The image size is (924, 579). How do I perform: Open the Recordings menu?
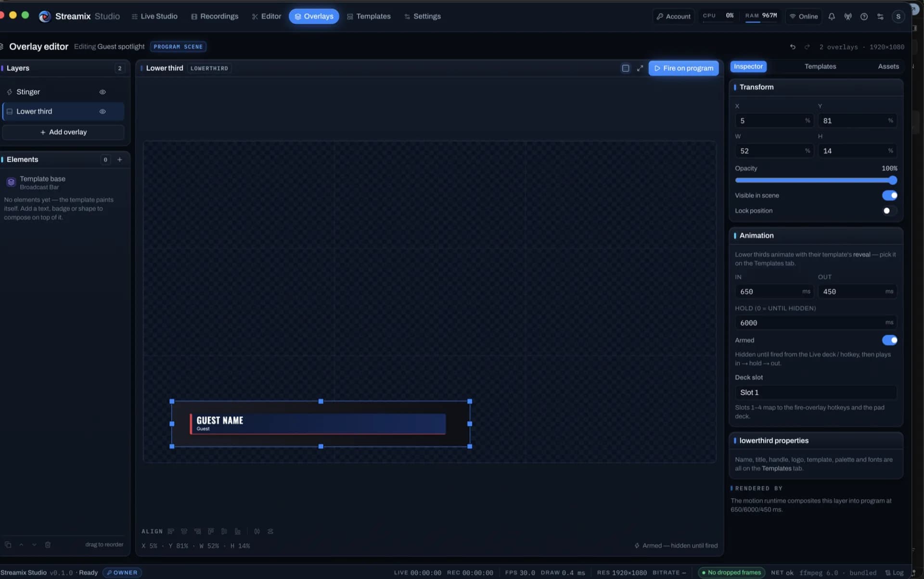point(214,16)
